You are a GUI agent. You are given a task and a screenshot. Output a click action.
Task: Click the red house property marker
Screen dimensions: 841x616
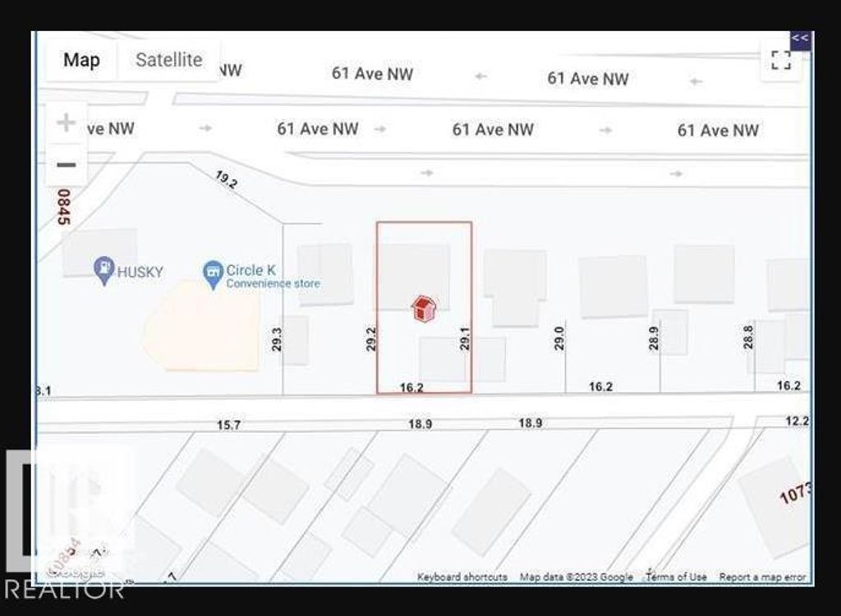423,309
